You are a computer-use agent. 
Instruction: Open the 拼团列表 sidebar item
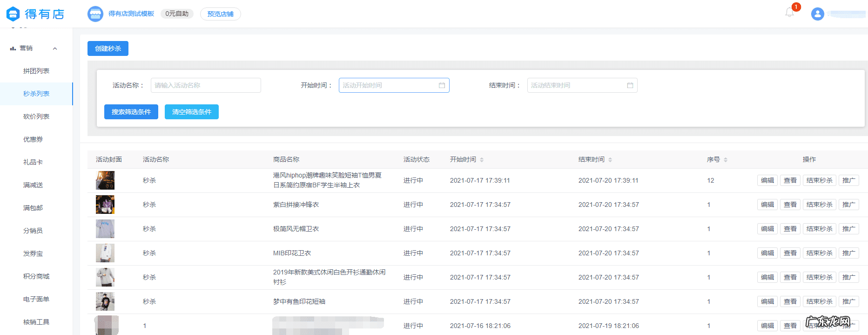coord(36,71)
